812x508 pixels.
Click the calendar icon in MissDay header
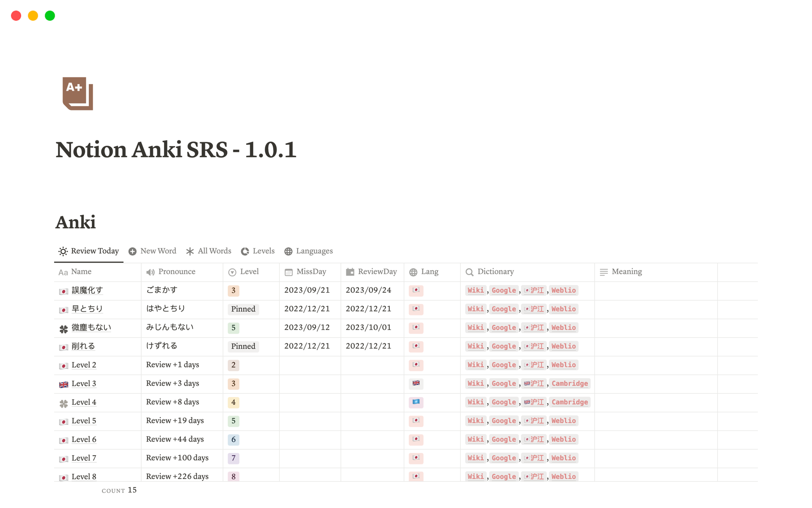tap(289, 272)
